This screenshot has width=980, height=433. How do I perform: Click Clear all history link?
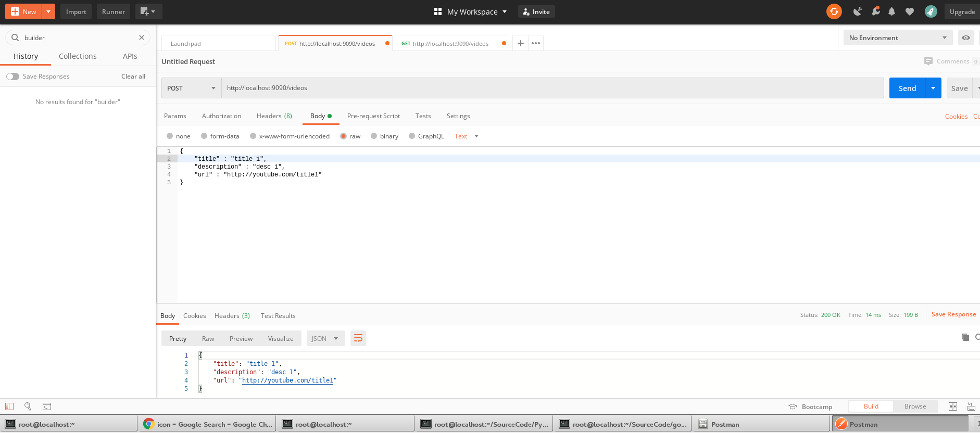pyautogui.click(x=133, y=77)
